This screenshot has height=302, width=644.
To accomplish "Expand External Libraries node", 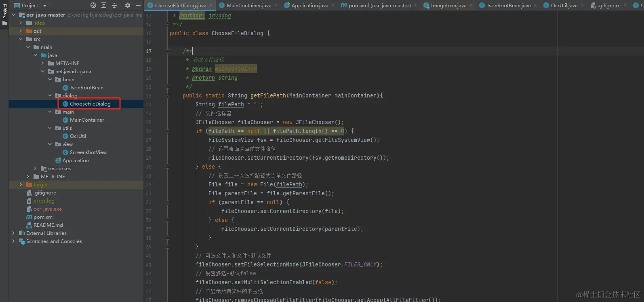I will pos(14,233).
